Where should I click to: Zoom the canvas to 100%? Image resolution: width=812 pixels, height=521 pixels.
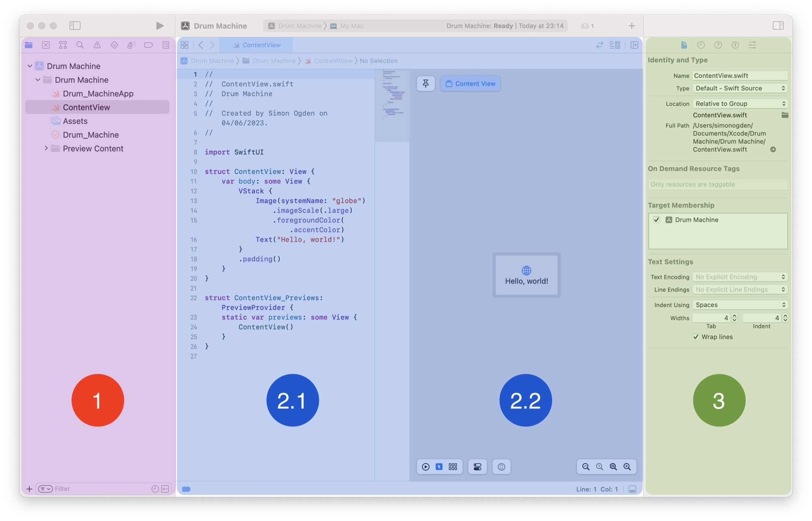coord(599,467)
